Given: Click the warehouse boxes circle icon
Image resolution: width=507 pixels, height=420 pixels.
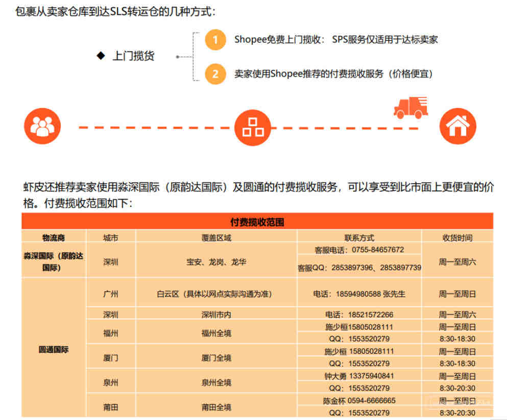Looking at the screenshot, I should (253, 128).
